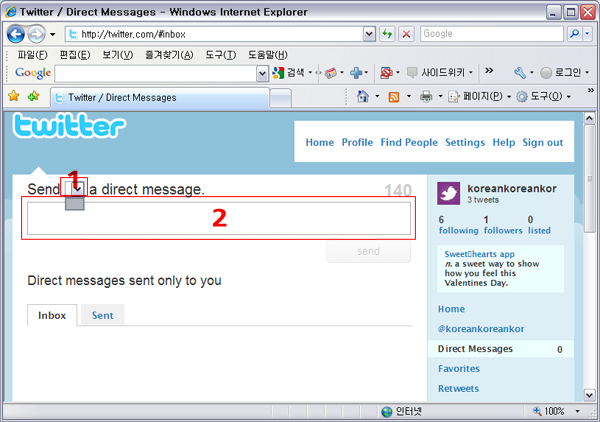
Task: Click the 6 following link
Action: point(458,225)
